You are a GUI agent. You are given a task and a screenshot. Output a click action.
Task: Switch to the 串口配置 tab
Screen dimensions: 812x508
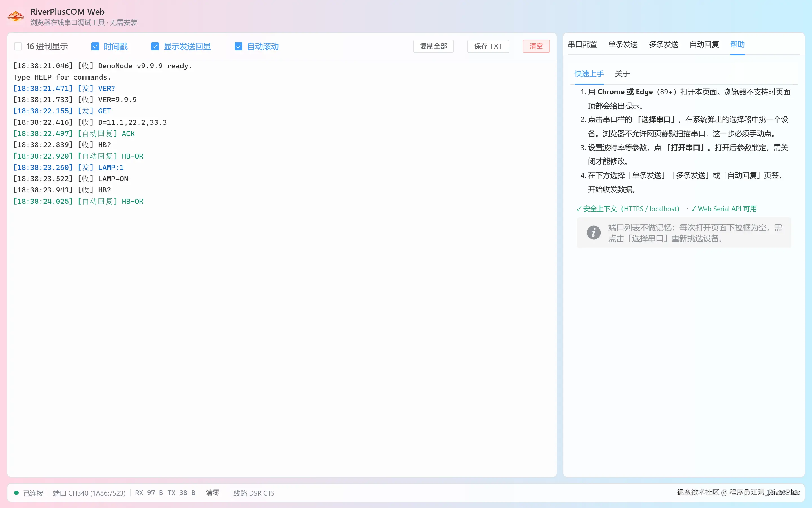(x=582, y=44)
